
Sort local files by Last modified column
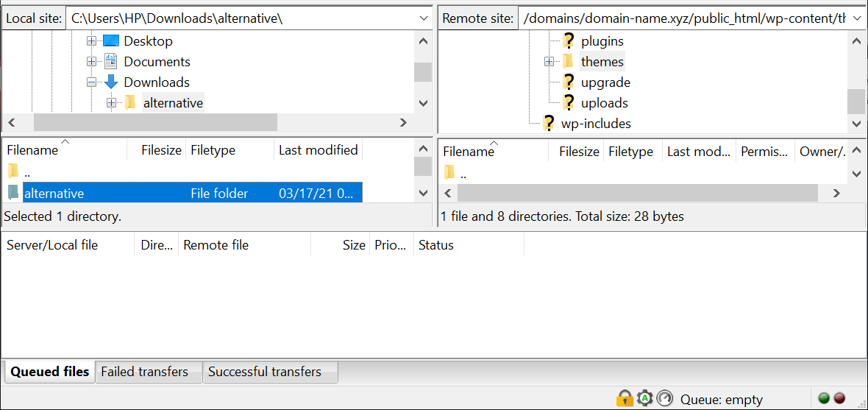point(318,150)
